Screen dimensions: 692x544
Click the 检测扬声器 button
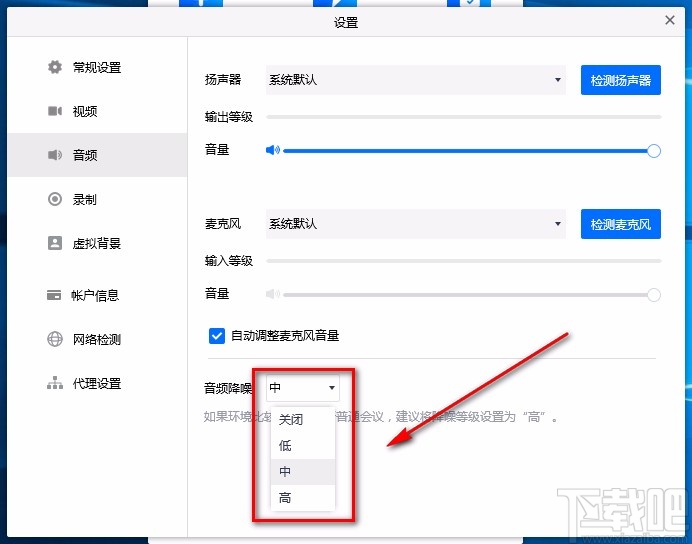click(x=621, y=80)
